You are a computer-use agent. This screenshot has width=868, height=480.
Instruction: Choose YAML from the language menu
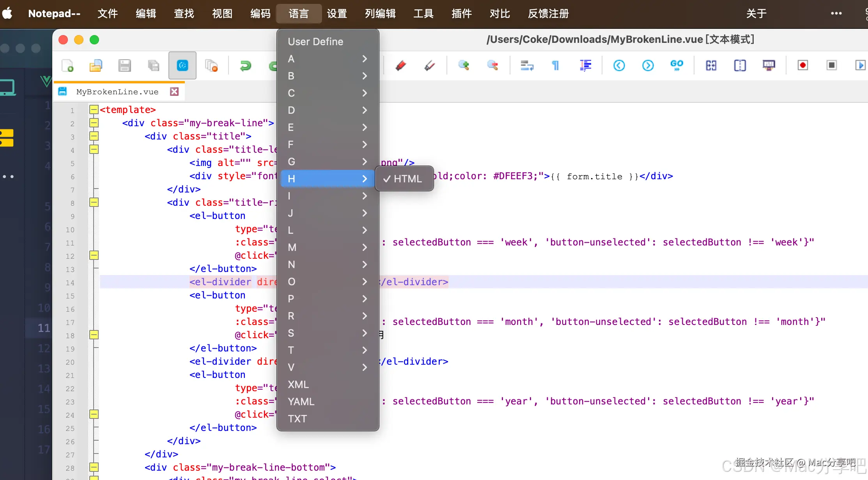coord(301,402)
